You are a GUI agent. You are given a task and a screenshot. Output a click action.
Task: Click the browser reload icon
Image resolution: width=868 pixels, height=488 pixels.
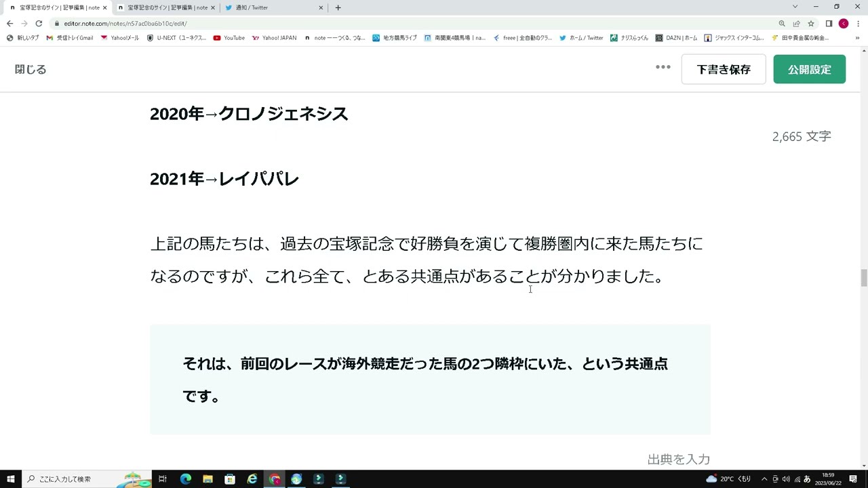pos(39,23)
